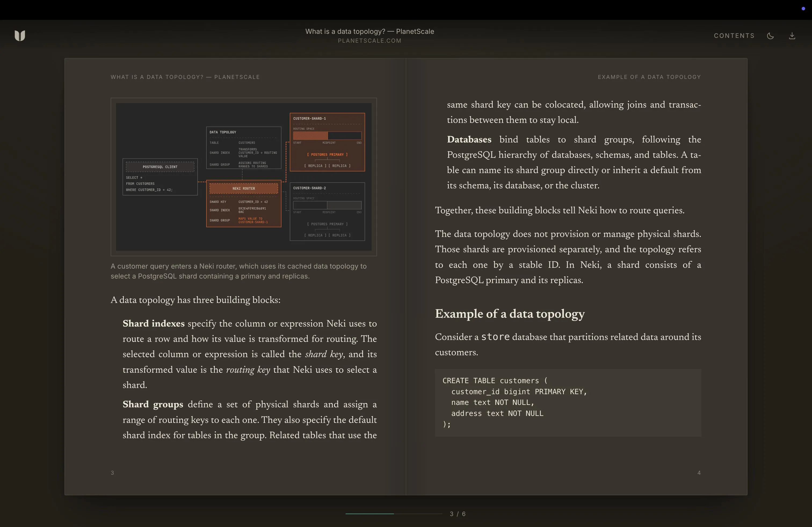Click the shield logo icon at top left
The height and width of the screenshot is (527, 812).
(20, 35)
